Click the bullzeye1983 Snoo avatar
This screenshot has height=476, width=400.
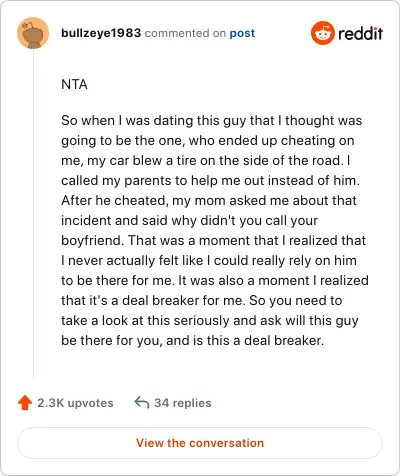(33, 33)
